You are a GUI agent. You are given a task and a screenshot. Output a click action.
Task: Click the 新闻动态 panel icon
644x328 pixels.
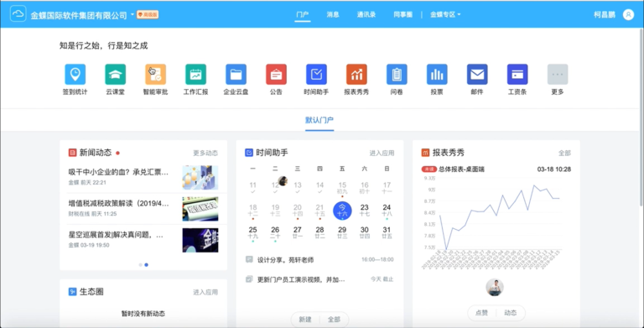click(72, 153)
